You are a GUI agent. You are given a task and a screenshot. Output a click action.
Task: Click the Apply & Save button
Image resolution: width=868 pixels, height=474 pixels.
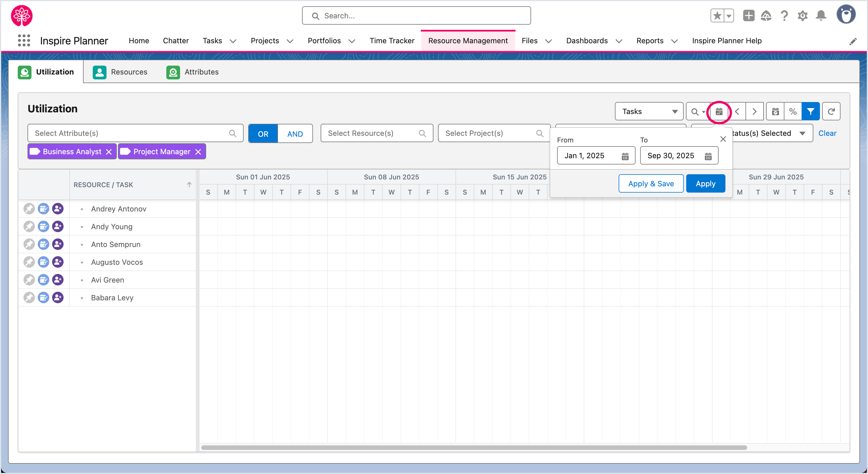(651, 183)
